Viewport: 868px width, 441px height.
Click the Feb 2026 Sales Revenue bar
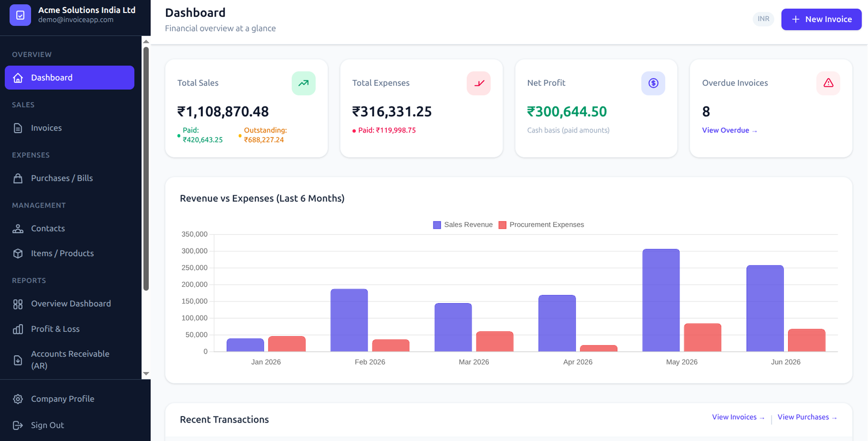(x=349, y=320)
